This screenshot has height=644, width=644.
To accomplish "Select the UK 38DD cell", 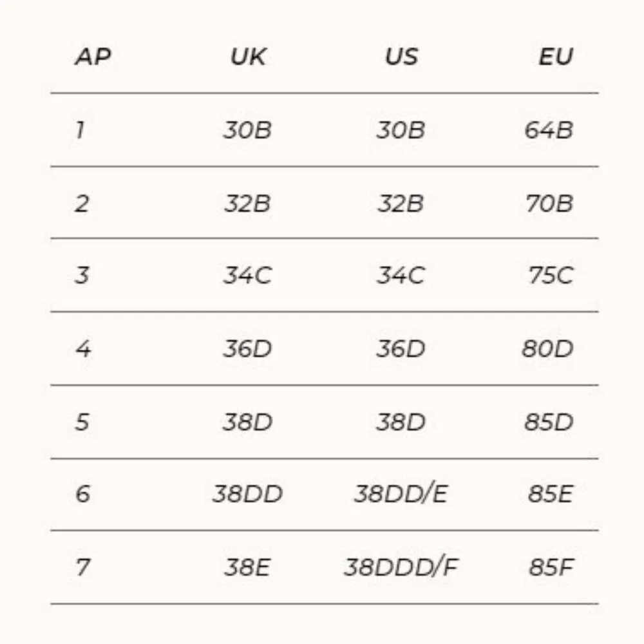I will 247,495.
